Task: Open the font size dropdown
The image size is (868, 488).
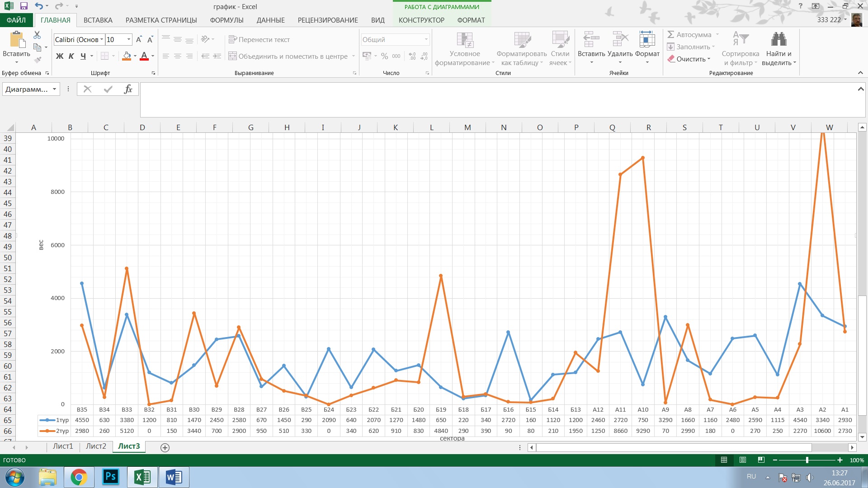Action: click(129, 40)
